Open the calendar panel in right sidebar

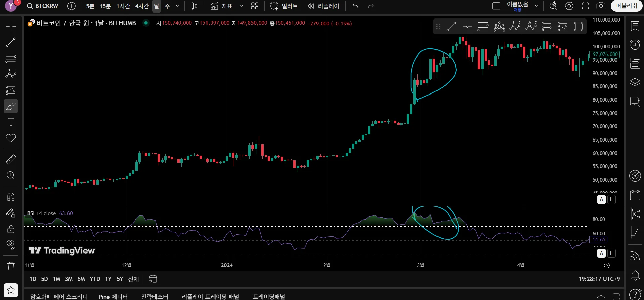(x=635, y=195)
